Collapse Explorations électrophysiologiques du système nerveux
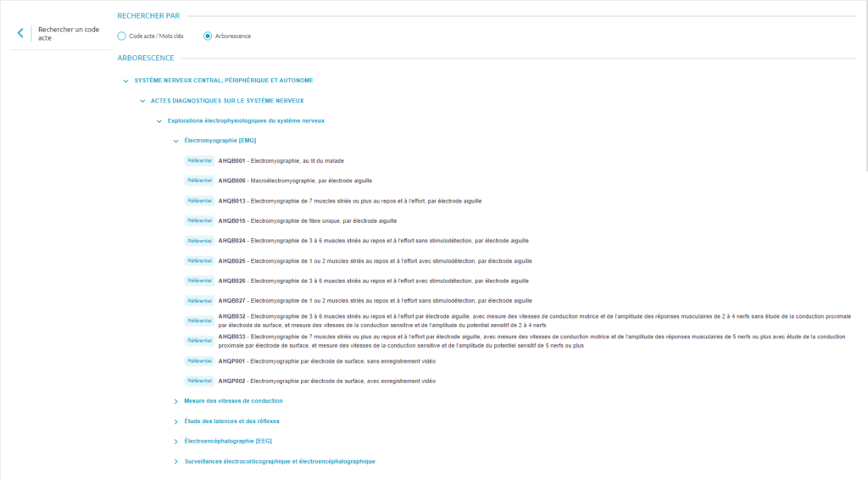 159,120
